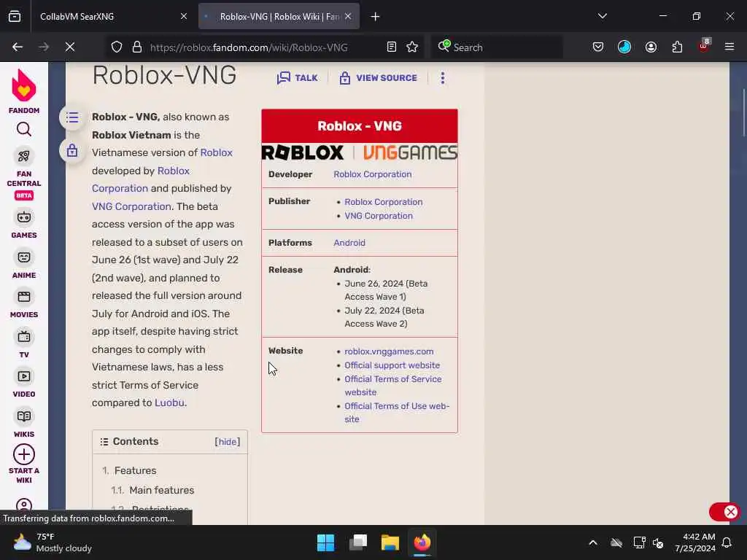Click Roblox VNG Games logo image
The image size is (747, 560).
tap(360, 152)
